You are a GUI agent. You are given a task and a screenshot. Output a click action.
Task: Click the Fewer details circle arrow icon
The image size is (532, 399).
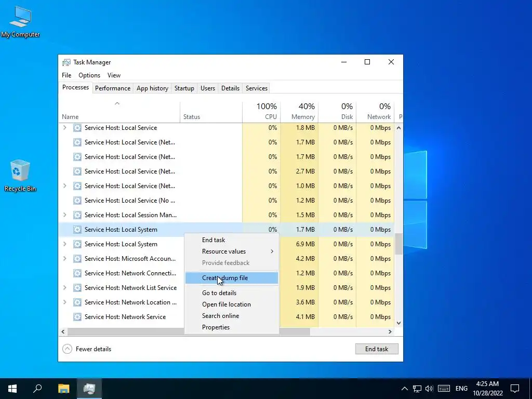pyautogui.click(x=67, y=349)
